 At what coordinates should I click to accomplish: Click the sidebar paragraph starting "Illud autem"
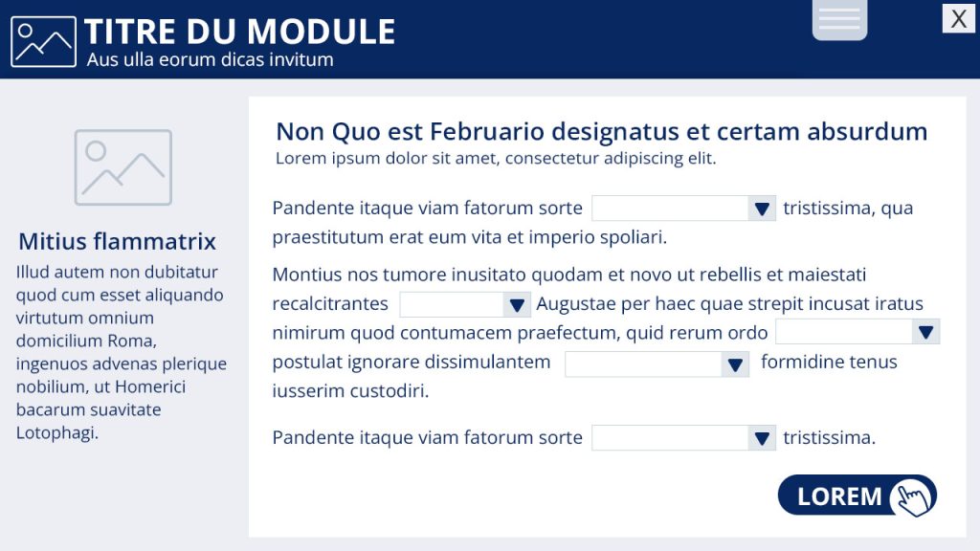point(122,352)
